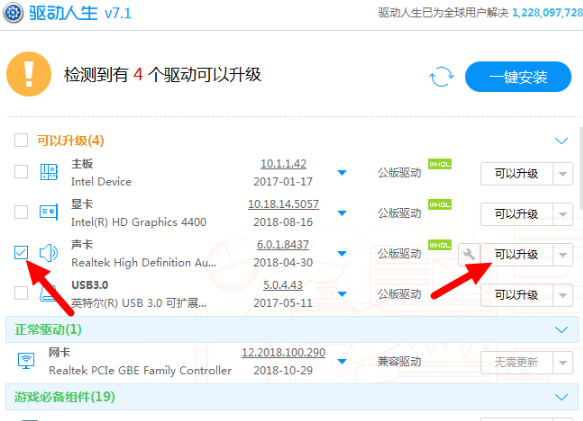Open the 声卡 可以升级 button dropdown arrow

tap(563, 255)
